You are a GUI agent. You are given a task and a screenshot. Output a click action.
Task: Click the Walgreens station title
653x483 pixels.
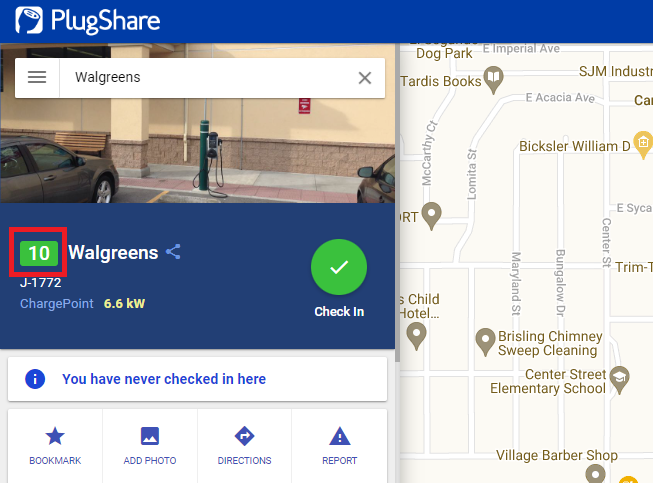113,252
